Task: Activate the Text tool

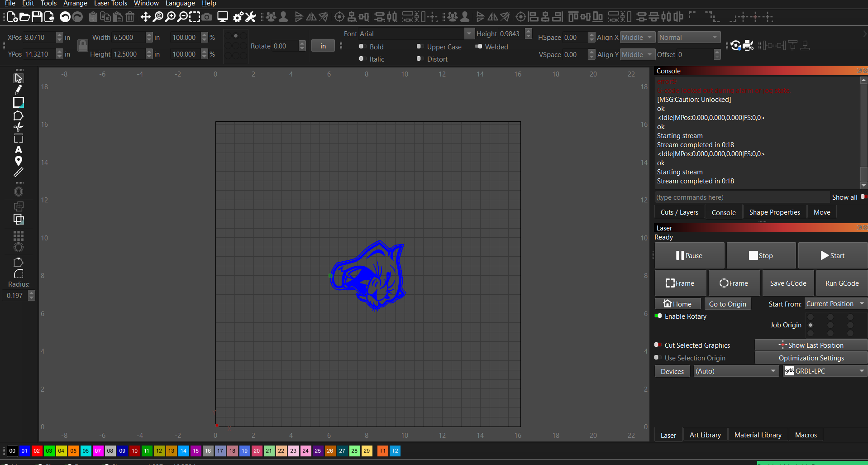Action: [x=19, y=149]
